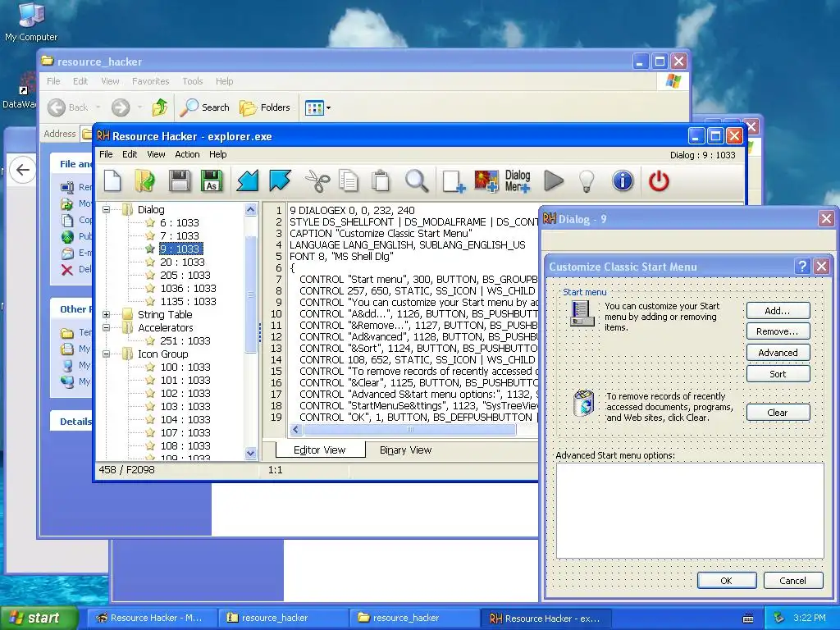Viewport: 840px width, 630px height.
Task: Expand the String Table tree node
Action: coord(107,314)
